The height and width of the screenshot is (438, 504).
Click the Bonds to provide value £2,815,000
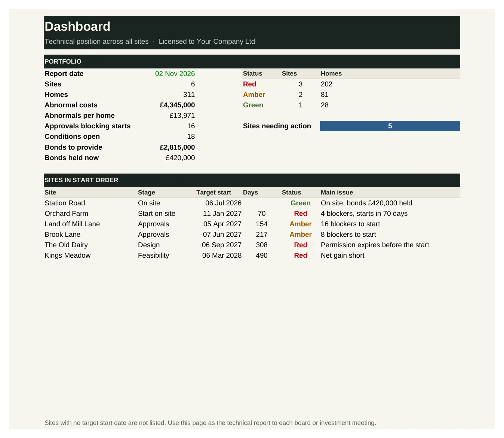point(177,147)
